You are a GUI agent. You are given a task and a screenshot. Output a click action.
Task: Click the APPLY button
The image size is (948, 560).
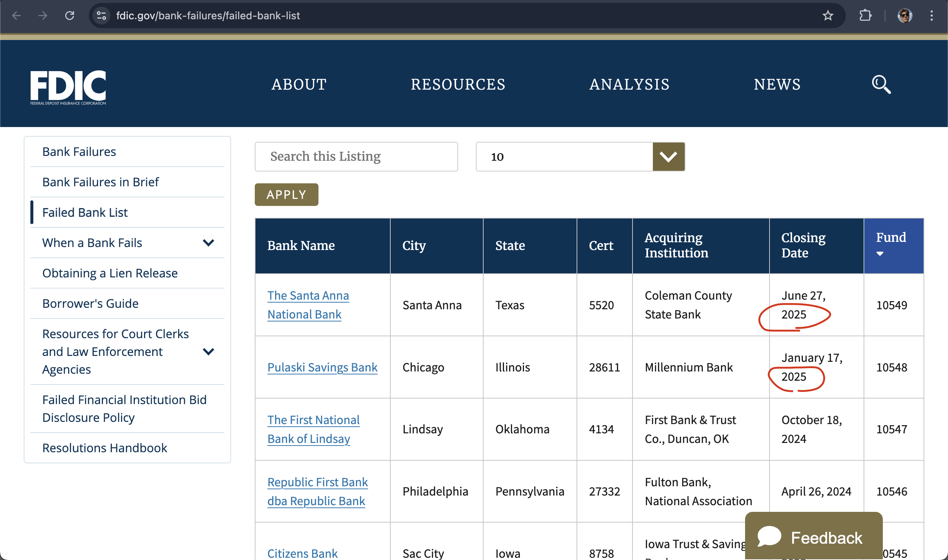click(x=286, y=195)
